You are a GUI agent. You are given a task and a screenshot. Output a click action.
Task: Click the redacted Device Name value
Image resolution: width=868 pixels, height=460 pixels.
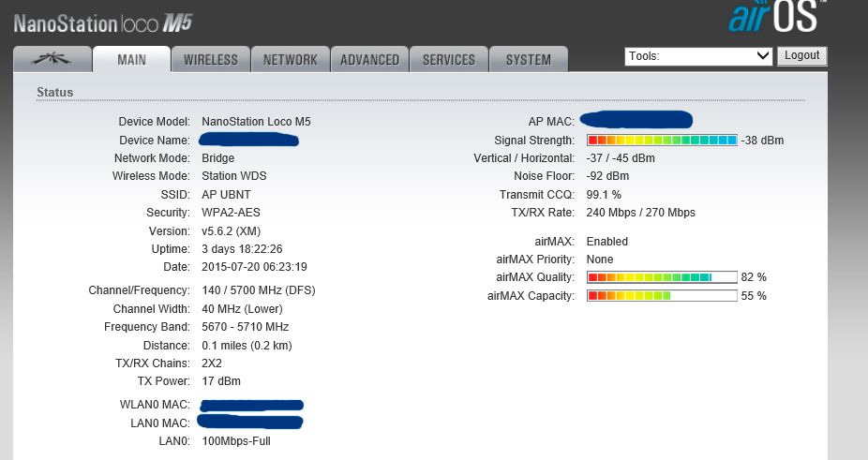click(x=249, y=141)
